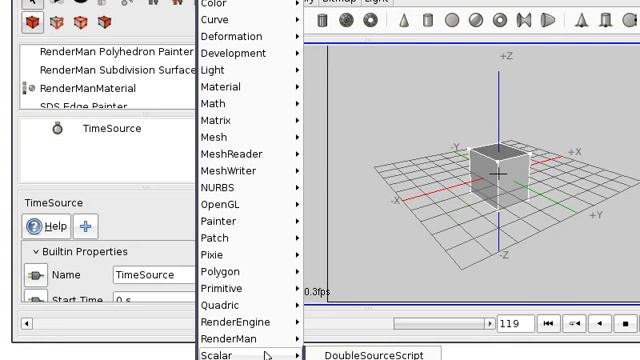
Task: Create a quadric torus primitive
Action: pyautogui.click(x=500, y=20)
